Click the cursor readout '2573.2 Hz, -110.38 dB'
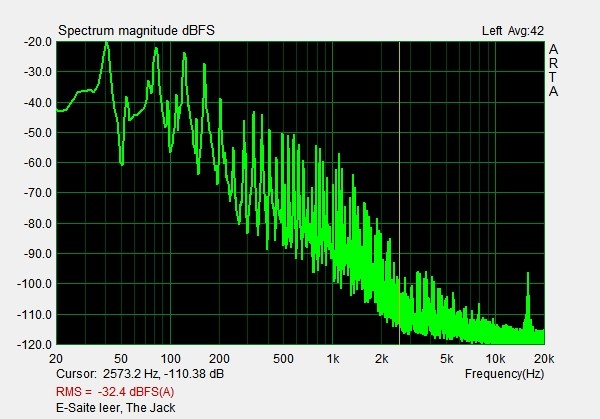This screenshot has height=419, width=600. point(163,373)
